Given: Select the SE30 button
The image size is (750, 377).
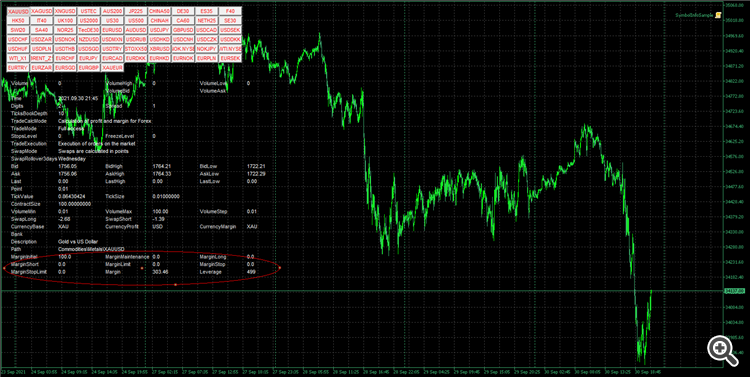Looking at the screenshot, I should pos(230,21).
